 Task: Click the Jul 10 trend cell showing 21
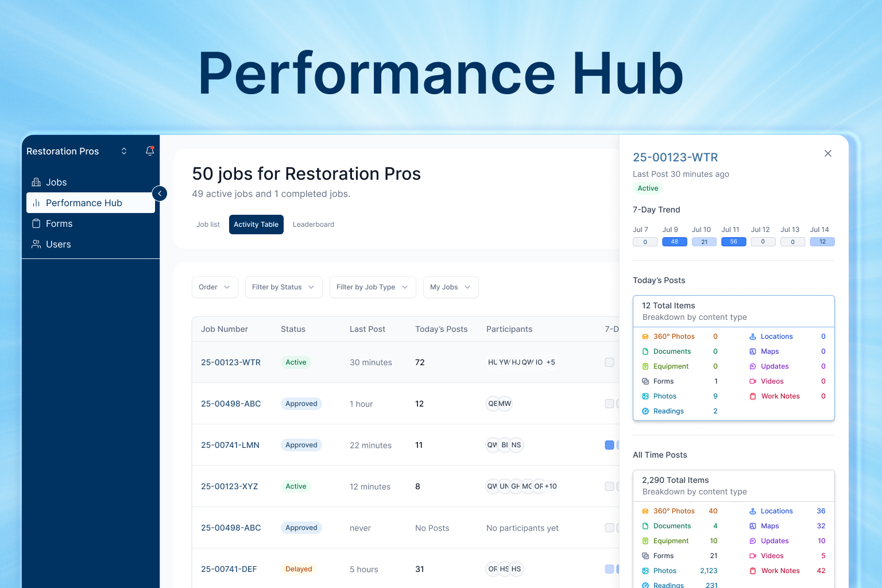pyautogui.click(x=704, y=242)
